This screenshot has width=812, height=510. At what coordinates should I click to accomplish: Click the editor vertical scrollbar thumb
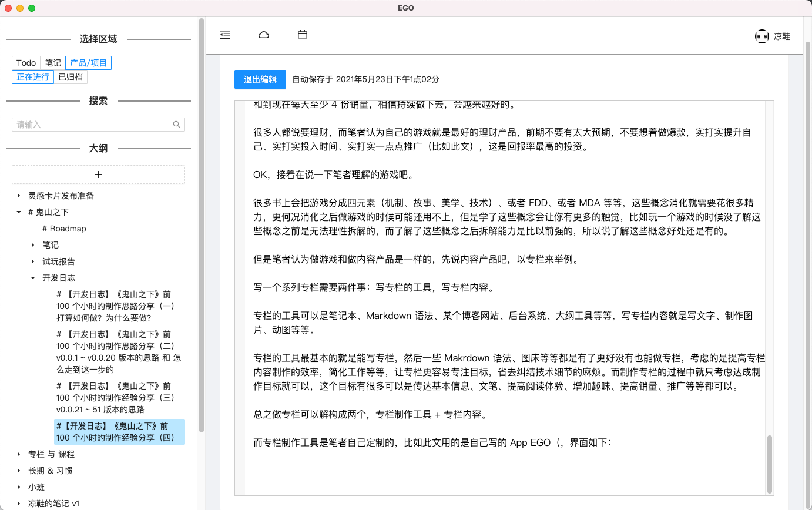[x=769, y=464]
